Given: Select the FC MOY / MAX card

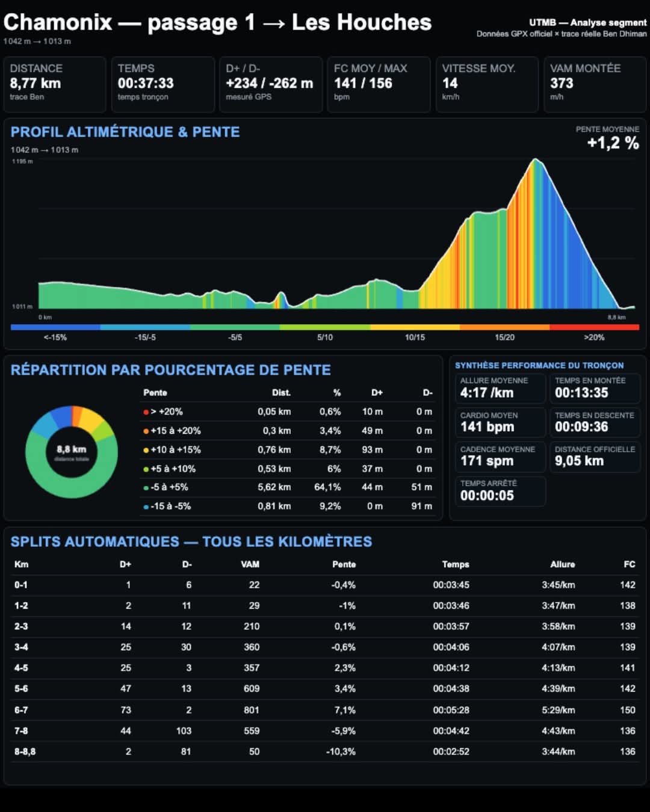Looking at the screenshot, I should [379, 85].
